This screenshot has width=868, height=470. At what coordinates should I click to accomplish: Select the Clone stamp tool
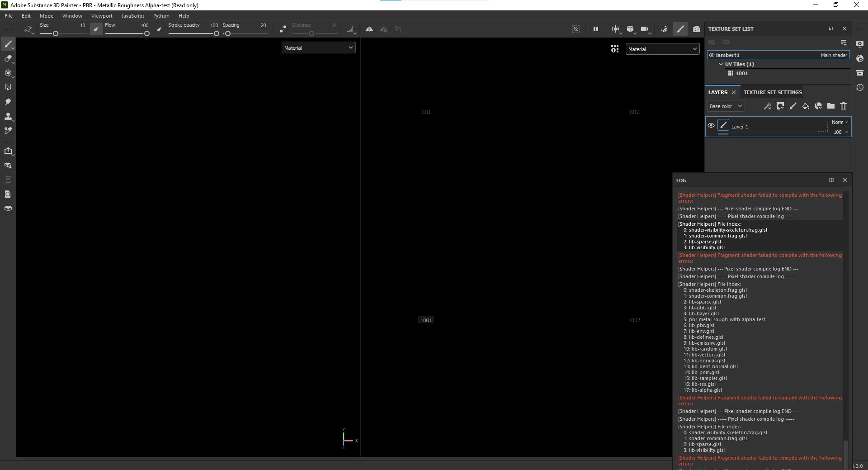[8, 116]
